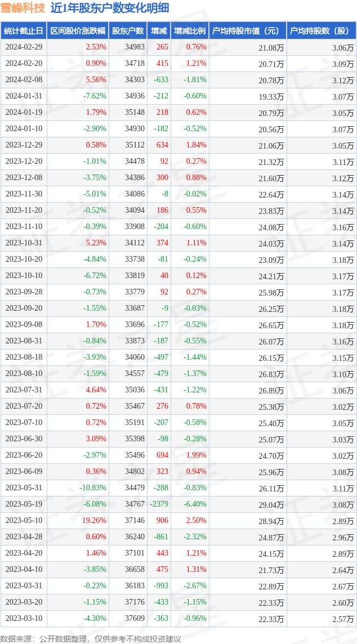Select the 37609 shareholder count cell
The height and width of the screenshot is (644, 357).
pos(135,619)
